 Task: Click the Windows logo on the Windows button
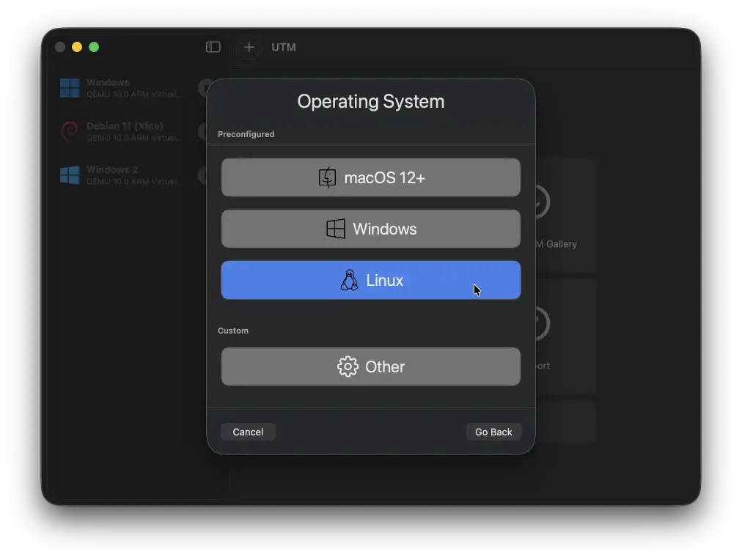[336, 229]
